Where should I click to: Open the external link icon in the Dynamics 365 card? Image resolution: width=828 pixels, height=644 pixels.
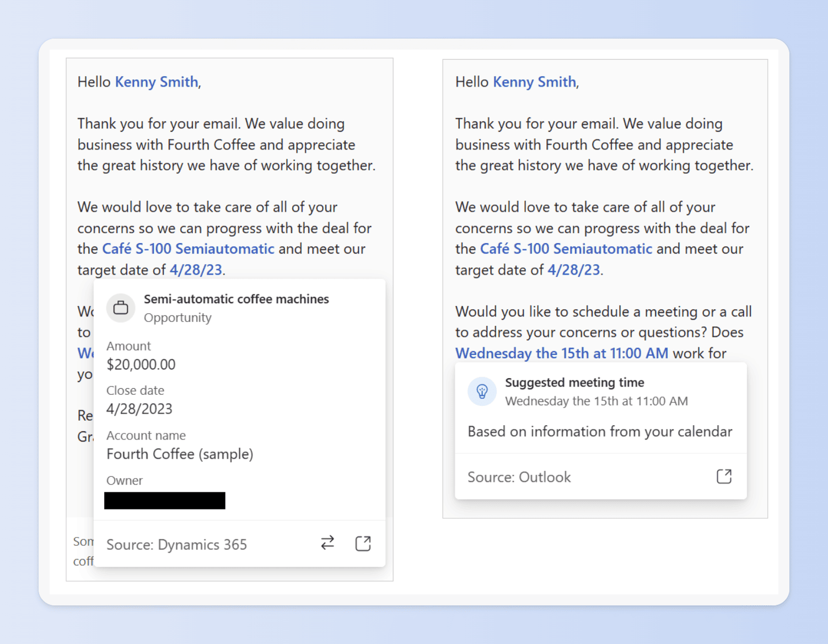point(363,544)
